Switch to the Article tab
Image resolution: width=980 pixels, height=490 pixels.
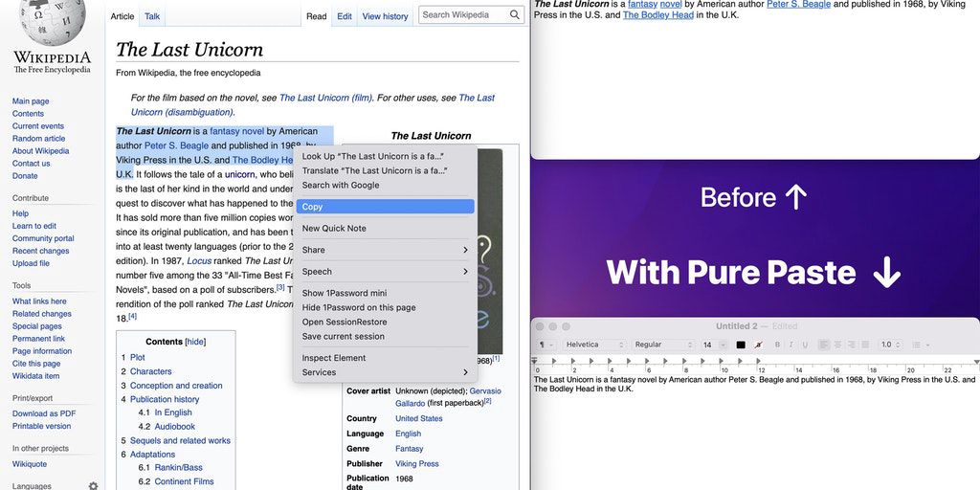tap(122, 16)
